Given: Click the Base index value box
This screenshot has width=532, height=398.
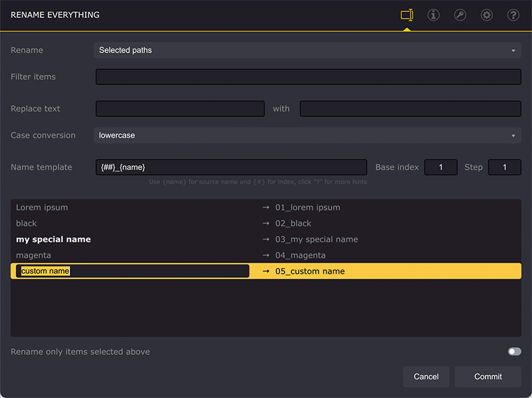Looking at the screenshot, I should tap(440, 167).
